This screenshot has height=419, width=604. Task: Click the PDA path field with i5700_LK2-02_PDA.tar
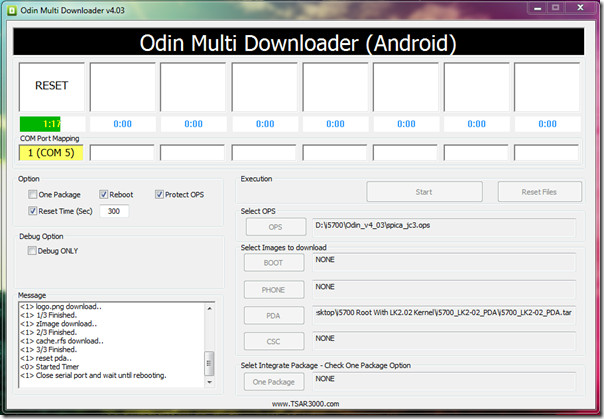[x=444, y=315]
